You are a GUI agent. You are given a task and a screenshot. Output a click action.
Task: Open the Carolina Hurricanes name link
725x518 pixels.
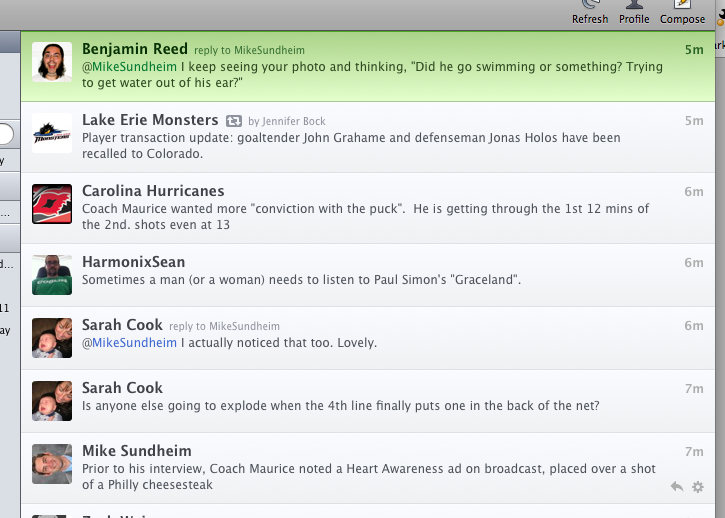(x=153, y=191)
